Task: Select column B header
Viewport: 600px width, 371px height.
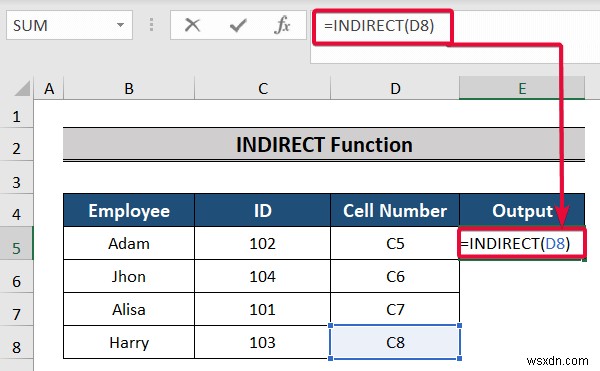Action: [129, 88]
